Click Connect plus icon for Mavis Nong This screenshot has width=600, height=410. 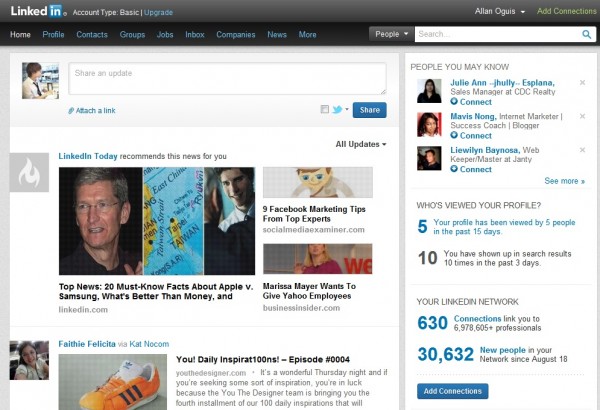point(454,135)
